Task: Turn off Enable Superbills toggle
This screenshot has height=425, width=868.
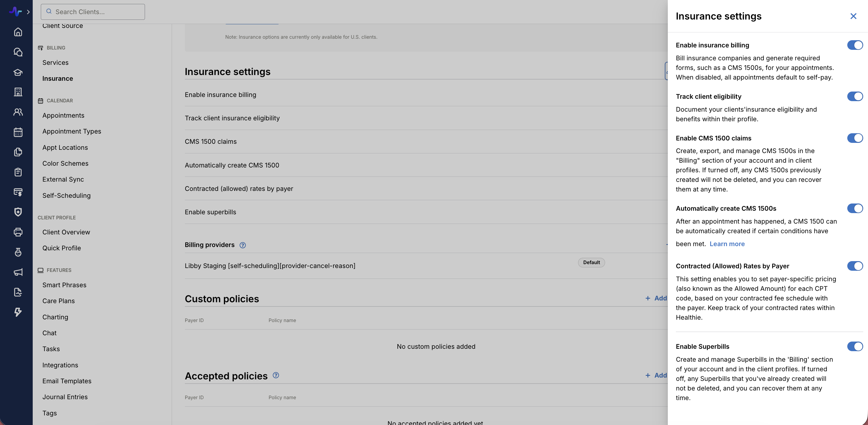Action: pyautogui.click(x=854, y=346)
